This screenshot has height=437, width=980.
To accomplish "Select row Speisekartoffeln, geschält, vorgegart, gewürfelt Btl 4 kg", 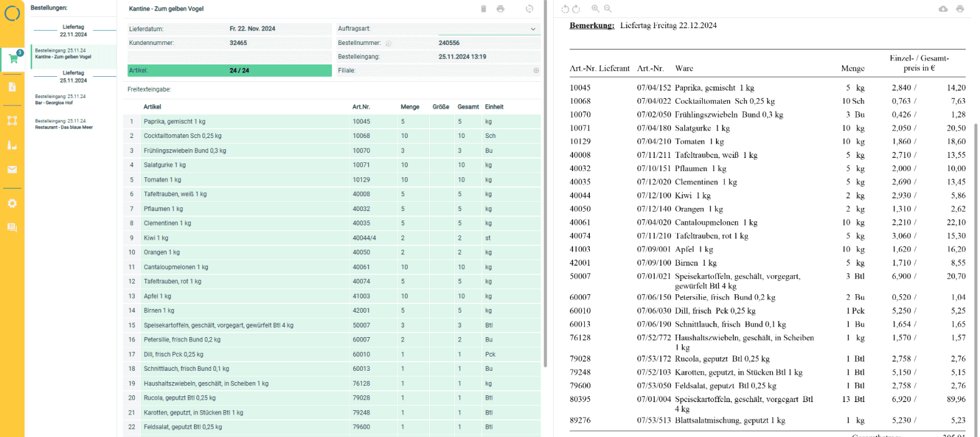I will [331, 325].
